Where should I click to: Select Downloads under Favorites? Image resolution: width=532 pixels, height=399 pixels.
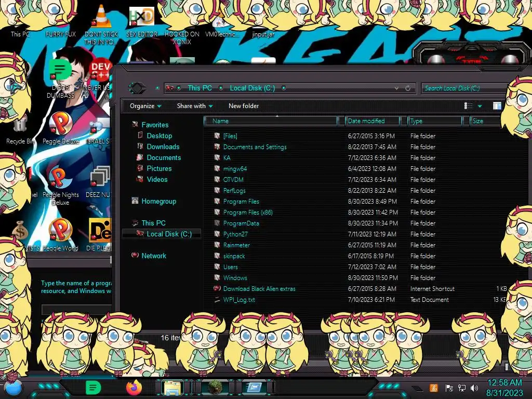coord(163,147)
